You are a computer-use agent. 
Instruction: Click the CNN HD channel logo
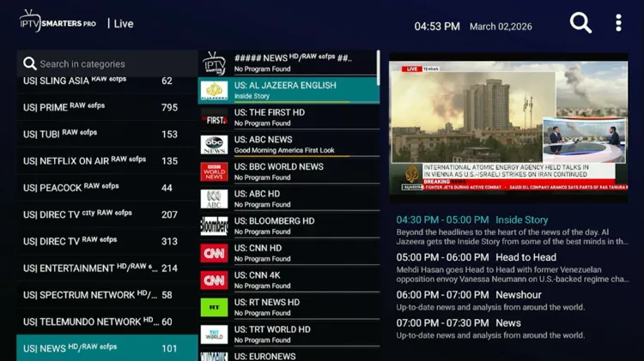214,253
